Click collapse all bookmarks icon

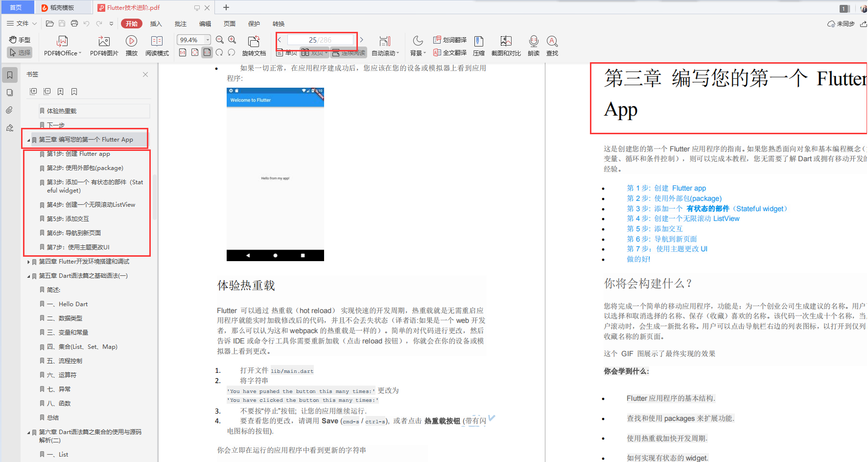47,92
